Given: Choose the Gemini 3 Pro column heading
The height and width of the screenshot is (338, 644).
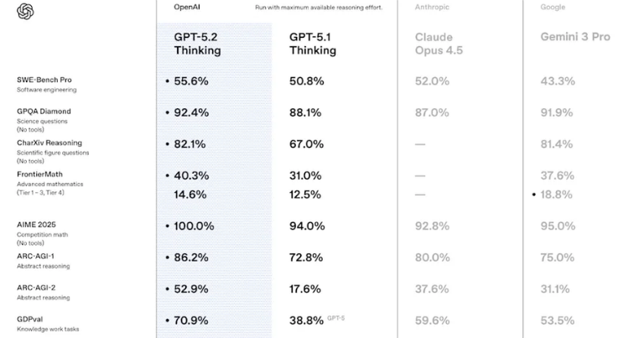Looking at the screenshot, I should 575,37.
